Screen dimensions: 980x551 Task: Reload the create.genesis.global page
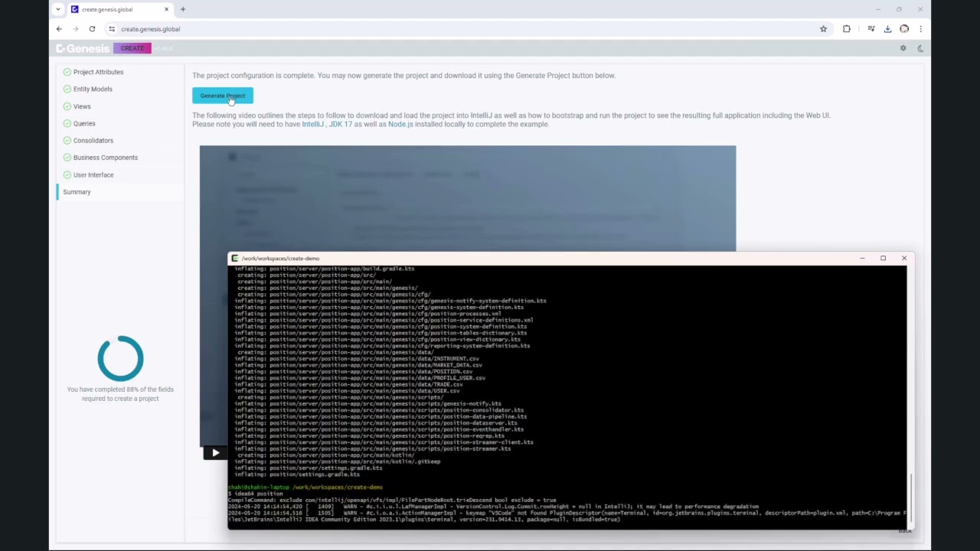[x=92, y=29]
